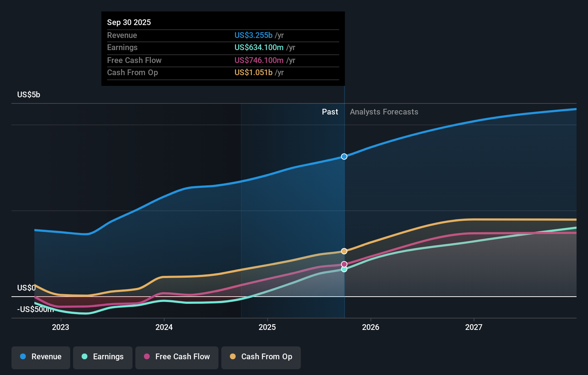Switch to the Analysts Forecasts section
The width and height of the screenshot is (588, 375).
pyautogui.click(x=384, y=112)
